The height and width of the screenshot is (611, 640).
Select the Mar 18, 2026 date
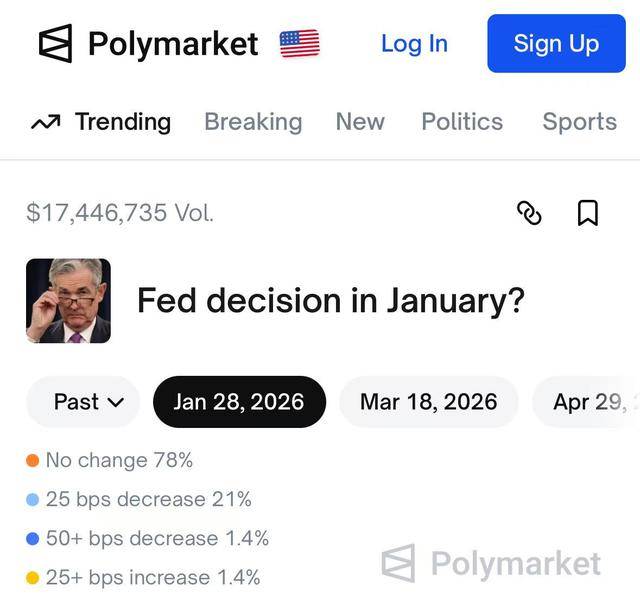[428, 402]
